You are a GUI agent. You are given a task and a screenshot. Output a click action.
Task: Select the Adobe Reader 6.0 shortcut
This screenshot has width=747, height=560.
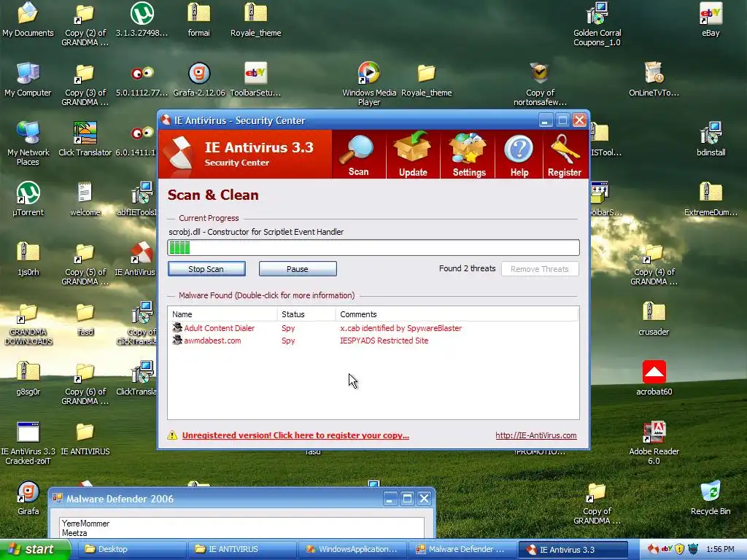[x=654, y=443]
